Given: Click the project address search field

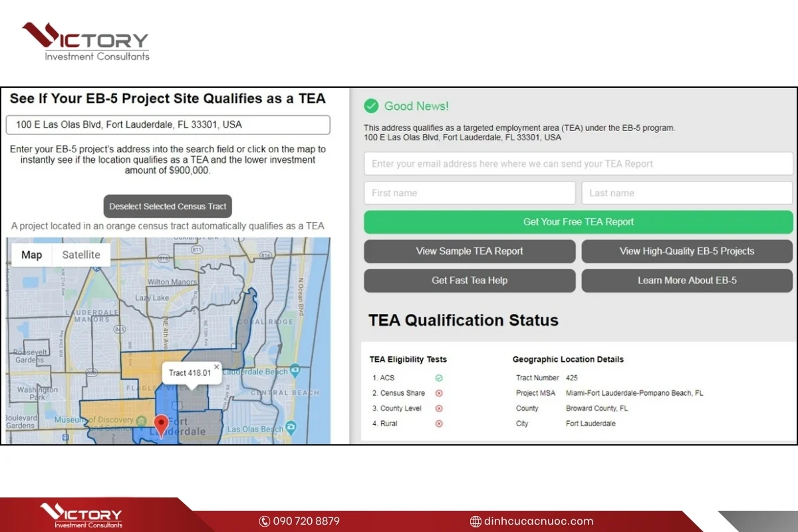Looking at the screenshot, I should coord(168,125).
